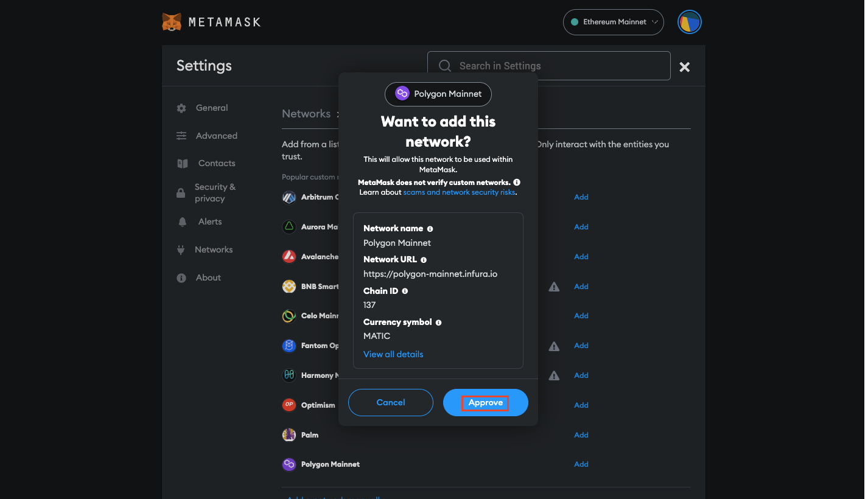Click the Advanced settings sliders icon

point(181,135)
